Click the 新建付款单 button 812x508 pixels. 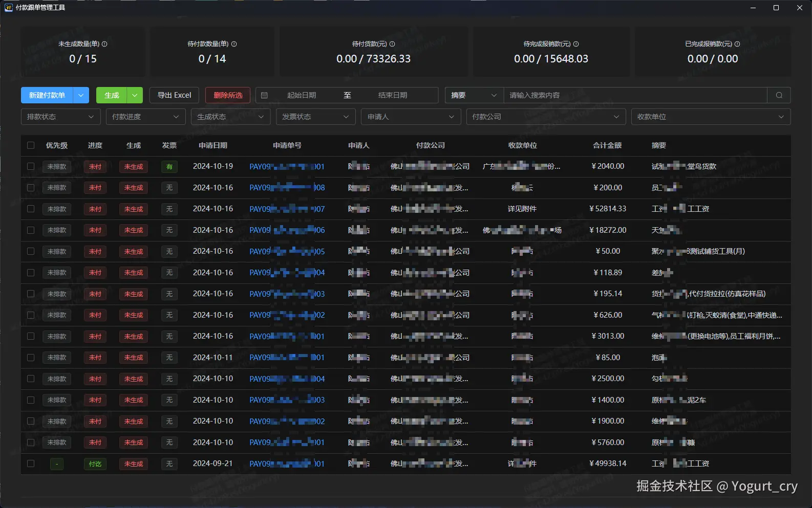tap(47, 95)
